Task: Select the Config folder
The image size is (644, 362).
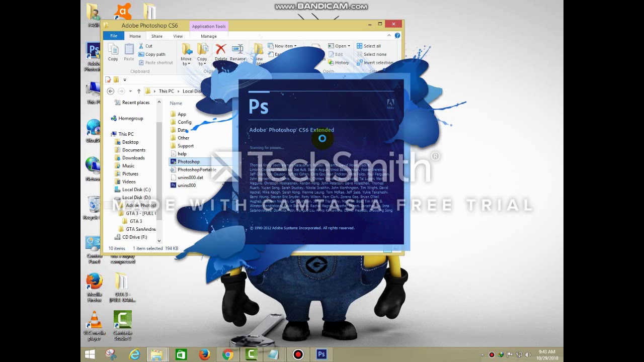Action: 181,122
